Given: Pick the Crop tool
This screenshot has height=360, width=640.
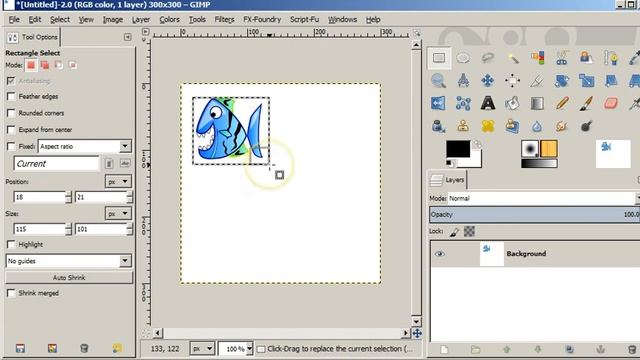Looking at the screenshot, I should click(x=538, y=81).
